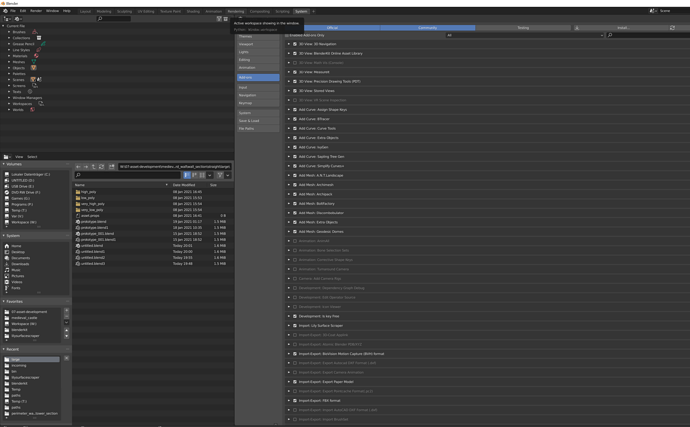Open the Home system bookmark

point(16,246)
